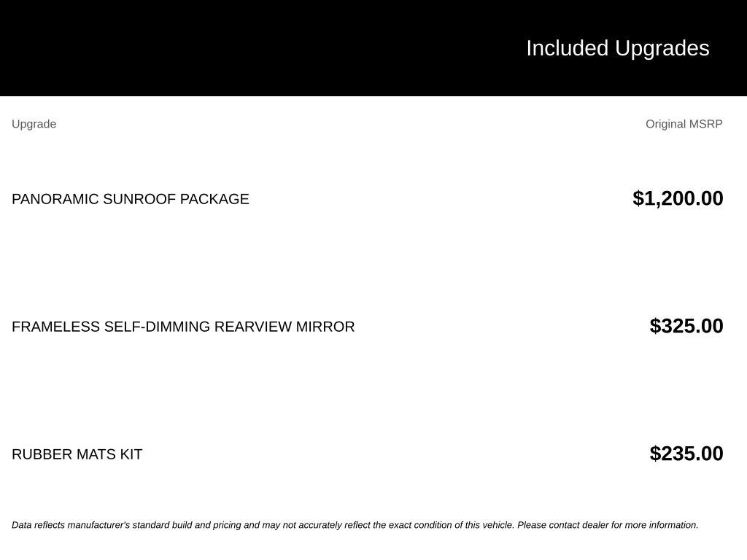
Task: Click 'Please contact dealer for more information'
Action: coord(608,525)
